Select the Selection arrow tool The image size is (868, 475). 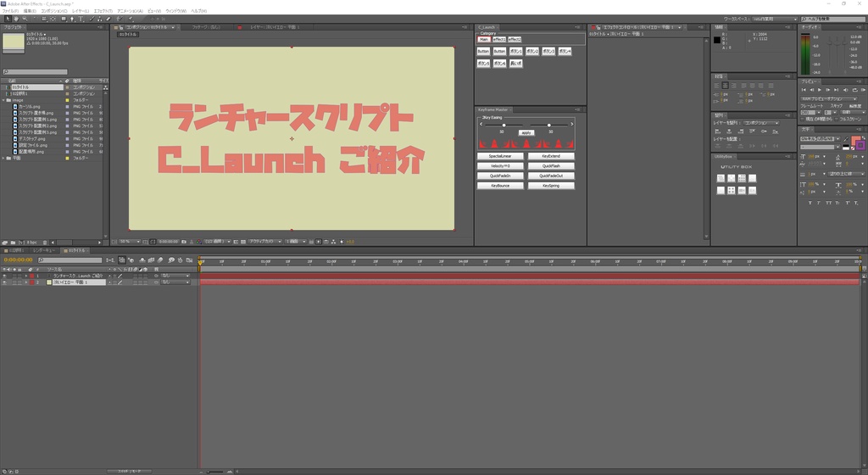[8, 19]
